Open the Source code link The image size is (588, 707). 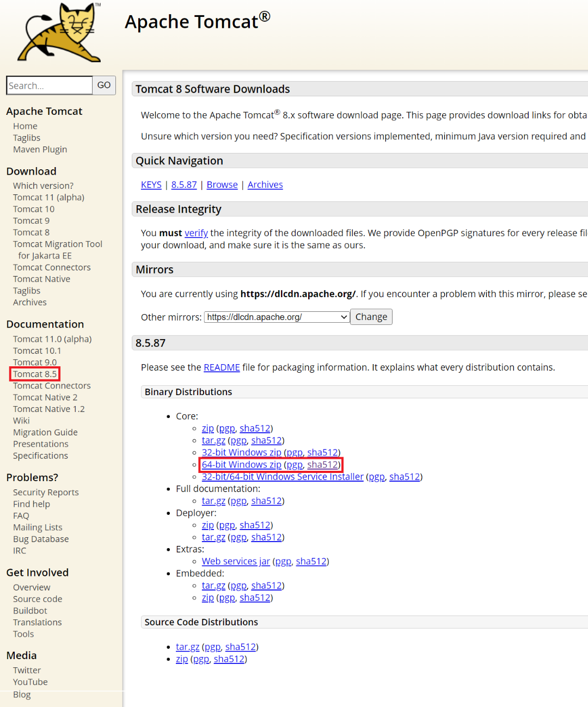point(38,599)
